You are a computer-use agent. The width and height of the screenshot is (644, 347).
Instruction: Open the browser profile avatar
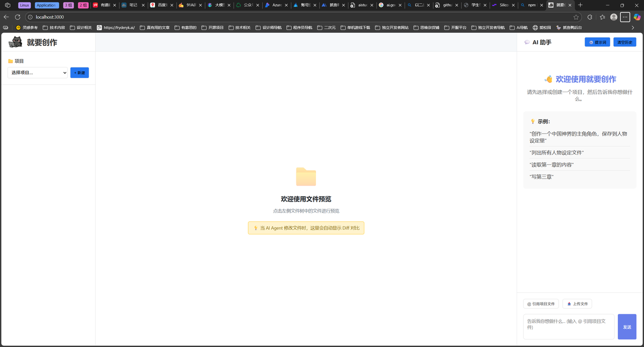click(x=614, y=17)
